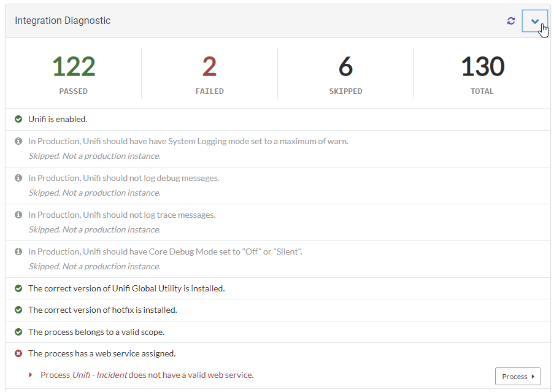Click "The process has a web service assigned" row
The width and height of the screenshot is (554, 392).
[102, 353]
